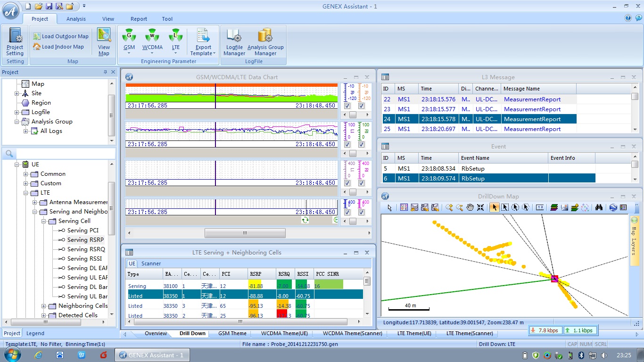Open the GSM dropdown arrow in ribbon
644x362 pixels.
tap(129, 53)
